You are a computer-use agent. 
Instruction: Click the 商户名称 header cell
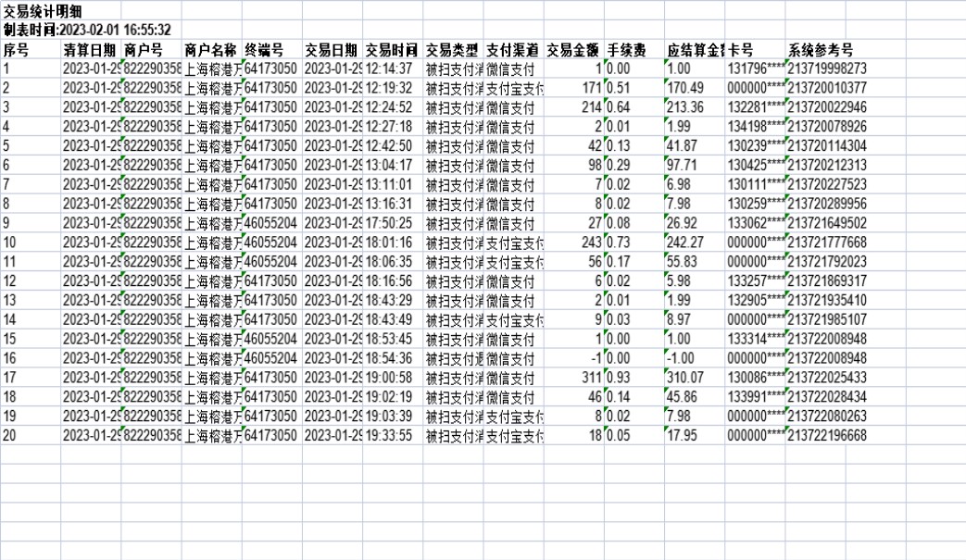210,50
